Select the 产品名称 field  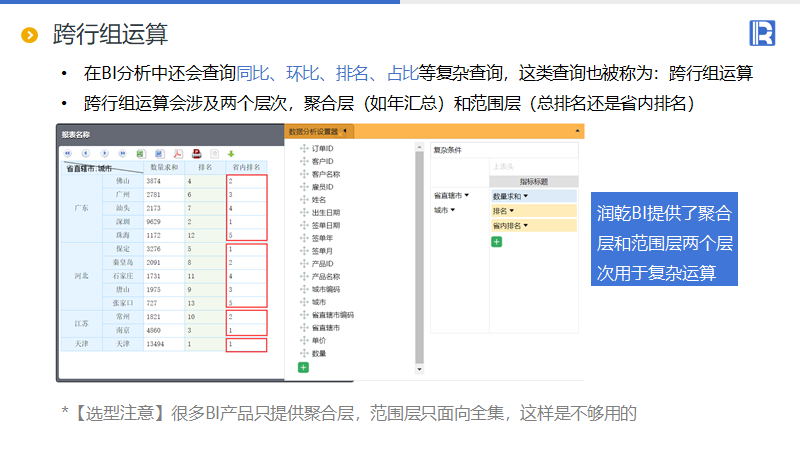pyautogui.click(x=326, y=276)
